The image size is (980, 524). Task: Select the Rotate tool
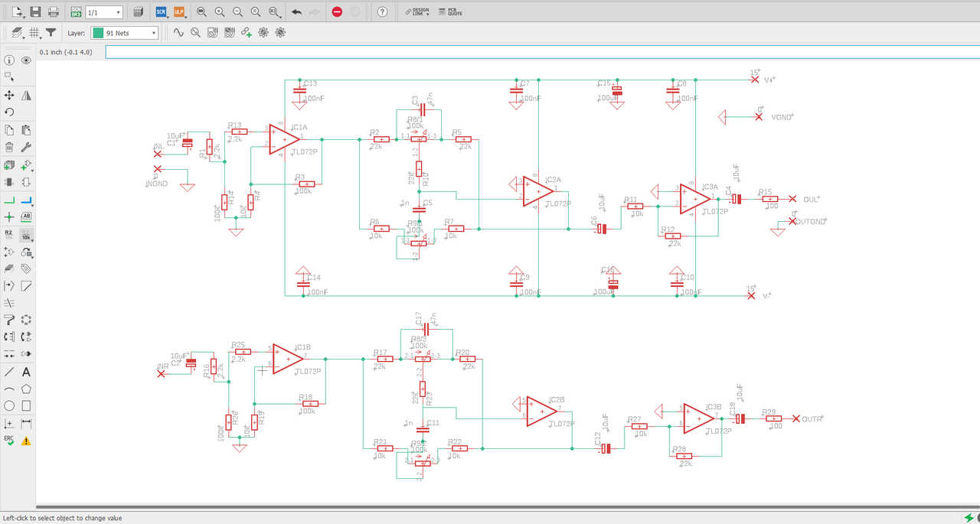point(9,112)
